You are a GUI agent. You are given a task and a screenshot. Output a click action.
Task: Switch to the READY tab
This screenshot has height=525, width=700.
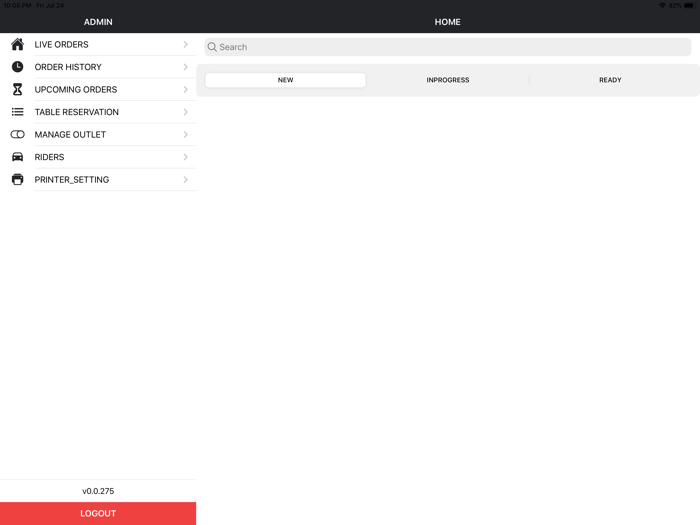tap(610, 80)
